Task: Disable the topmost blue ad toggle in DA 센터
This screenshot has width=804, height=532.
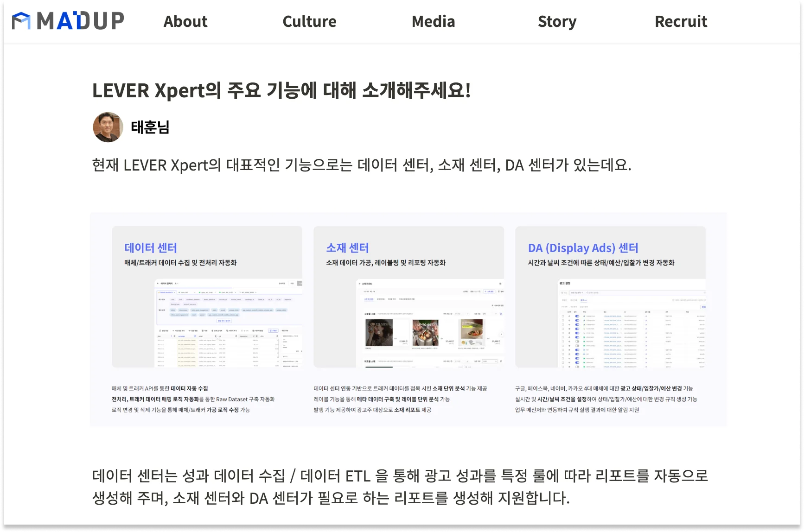Action: [x=577, y=316]
